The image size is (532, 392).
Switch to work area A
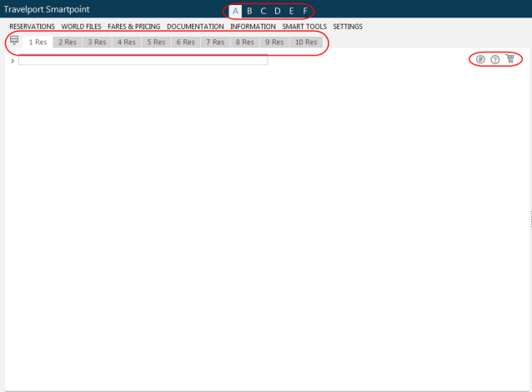(x=235, y=11)
